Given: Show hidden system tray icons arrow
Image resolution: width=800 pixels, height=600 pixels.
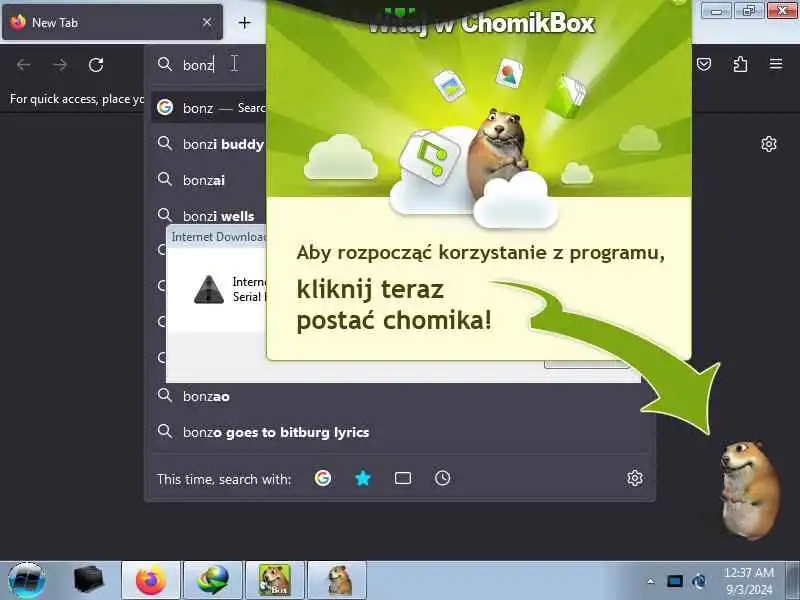Looking at the screenshot, I should coord(651,581).
